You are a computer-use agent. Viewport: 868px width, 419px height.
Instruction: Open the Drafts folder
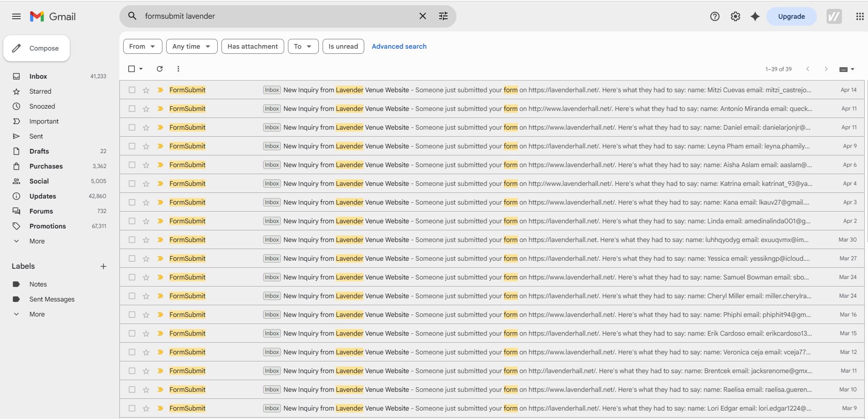(39, 151)
